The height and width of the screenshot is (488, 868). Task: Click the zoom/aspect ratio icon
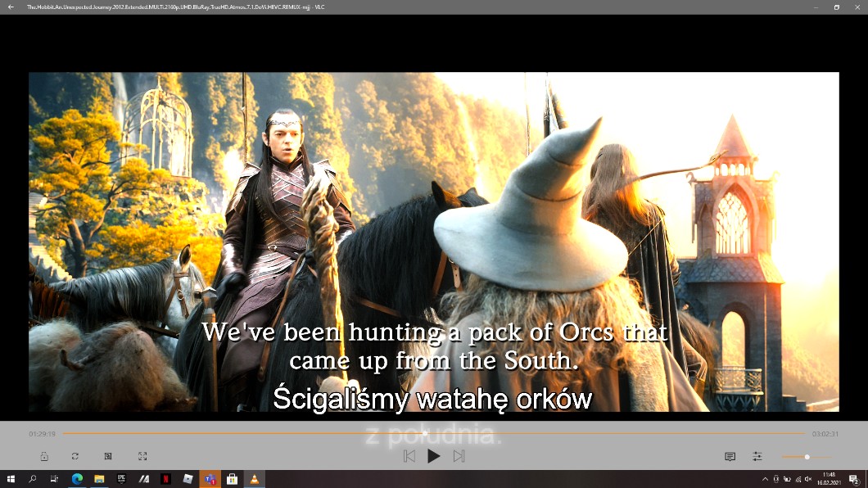pos(108,456)
